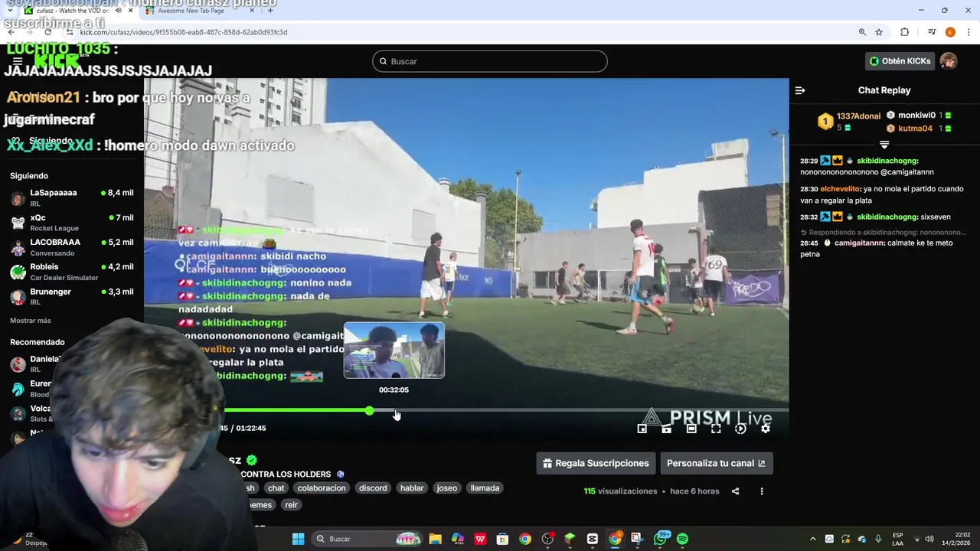Viewport: 980px width, 551px height.
Task: Open Chrome media control icon
Action: 932,32
